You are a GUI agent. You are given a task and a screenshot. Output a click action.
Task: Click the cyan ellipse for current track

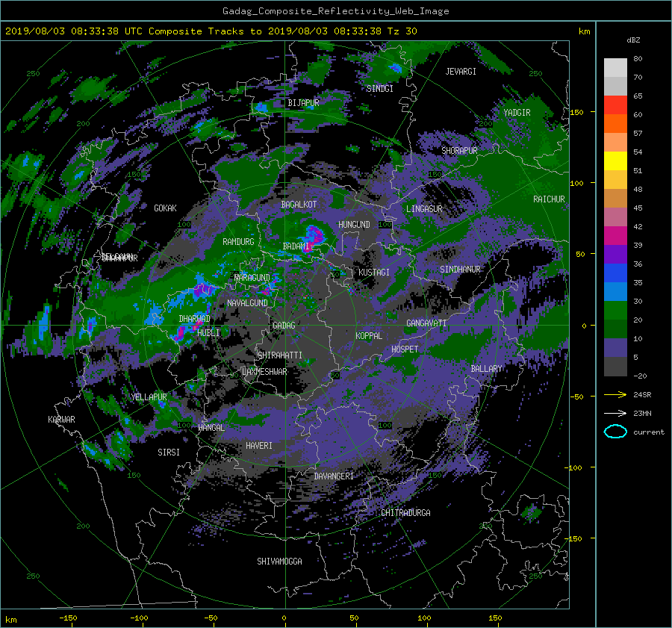click(x=615, y=432)
